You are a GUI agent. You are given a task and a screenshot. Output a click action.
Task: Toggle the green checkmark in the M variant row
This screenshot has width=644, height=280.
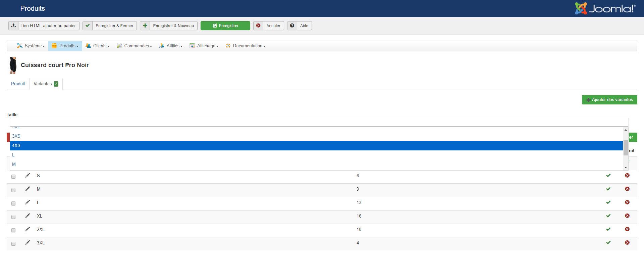[x=608, y=189]
